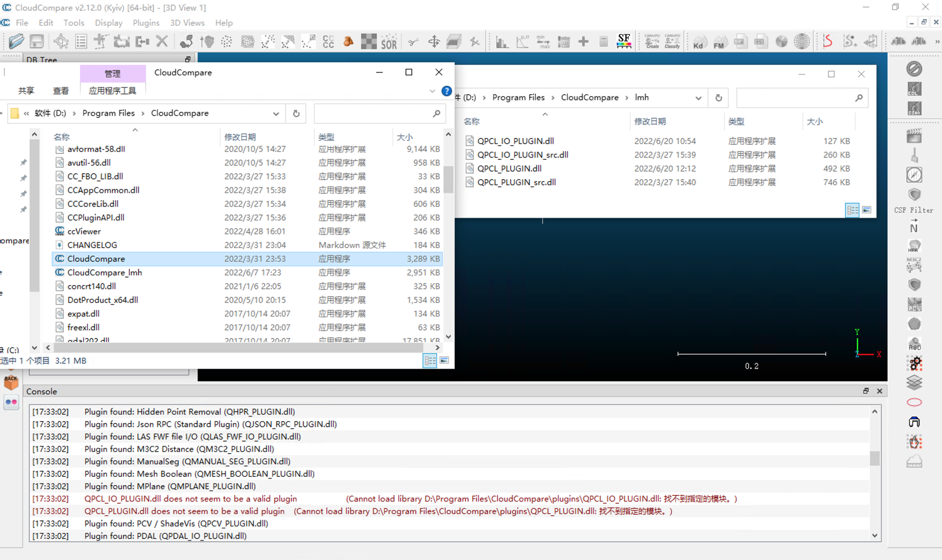Image resolution: width=942 pixels, height=560 pixels.
Task: Select QPCL_PLUGIN.dll in the lmh folder
Action: coord(510,168)
